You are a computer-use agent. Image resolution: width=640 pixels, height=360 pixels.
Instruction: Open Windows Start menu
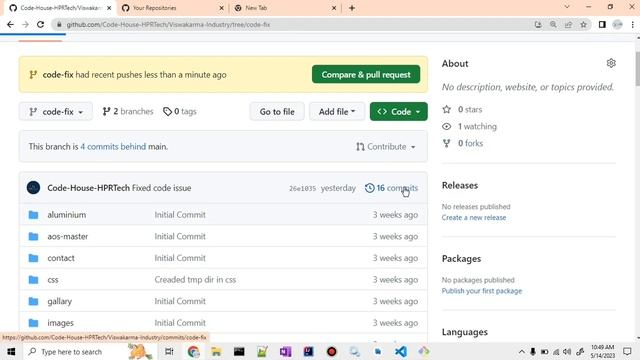[x=11, y=351]
